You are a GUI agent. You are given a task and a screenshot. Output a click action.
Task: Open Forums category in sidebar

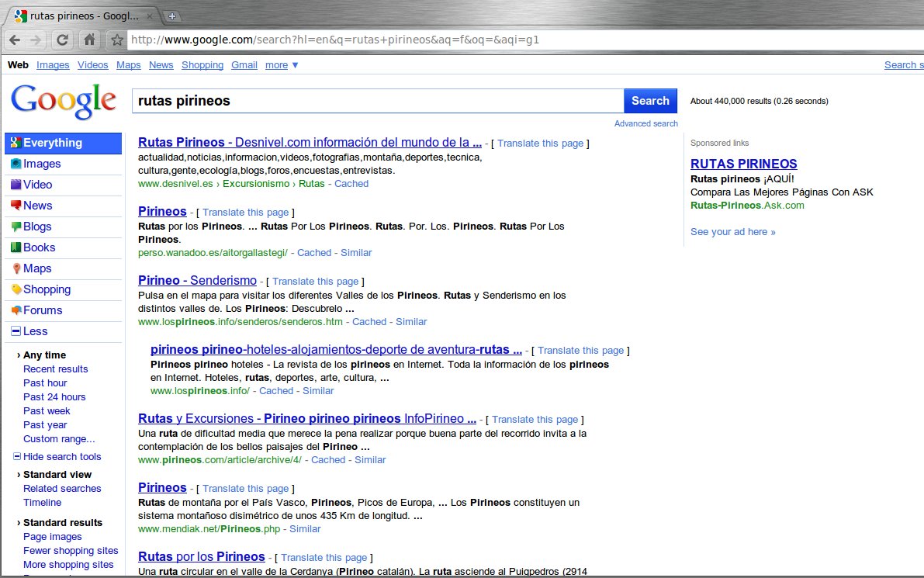click(x=43, y=310)
